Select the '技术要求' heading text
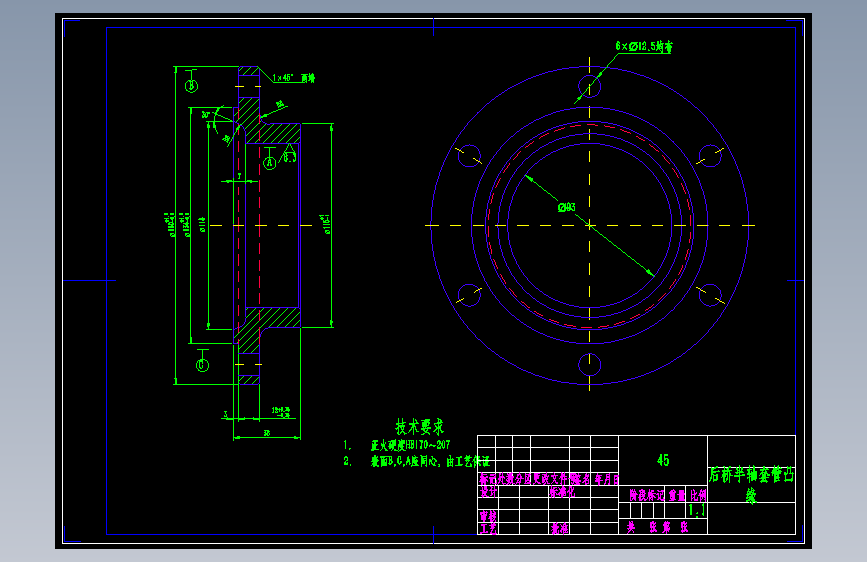 tap(420, 426)
